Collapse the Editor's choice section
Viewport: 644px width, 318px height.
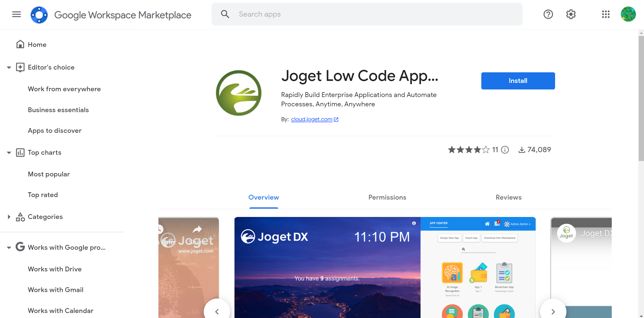(9, 67)
